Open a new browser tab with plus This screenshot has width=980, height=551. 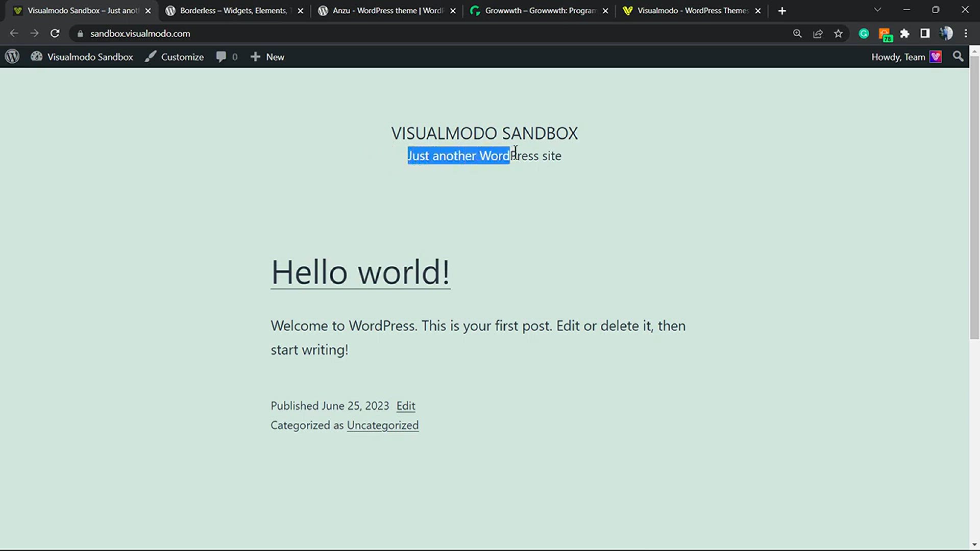782,11
